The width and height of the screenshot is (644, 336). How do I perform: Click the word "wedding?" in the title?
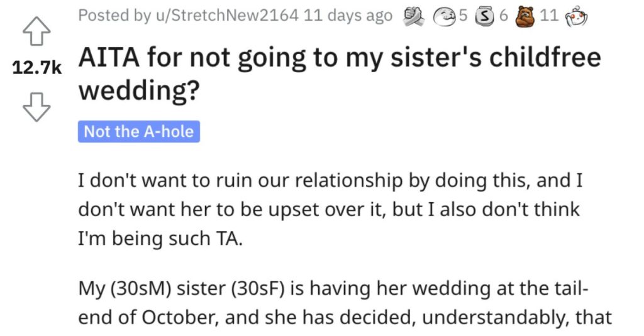[x=139, y=91]
